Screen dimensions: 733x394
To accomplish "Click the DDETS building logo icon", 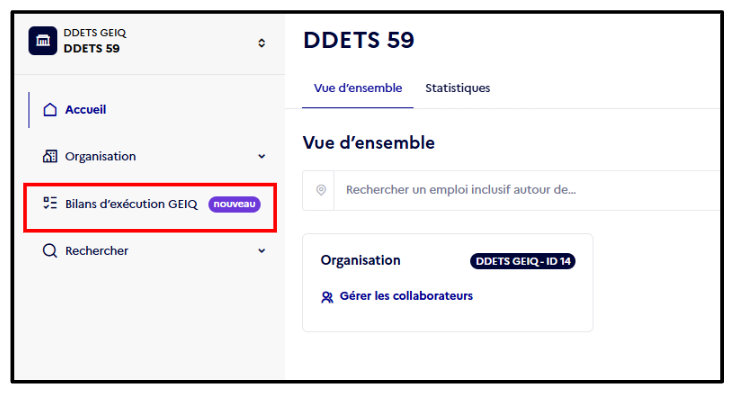I will tap(43, 41).
